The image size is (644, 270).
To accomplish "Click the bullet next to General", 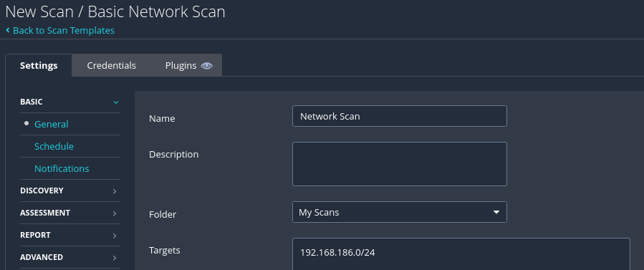I will (27, 123).
